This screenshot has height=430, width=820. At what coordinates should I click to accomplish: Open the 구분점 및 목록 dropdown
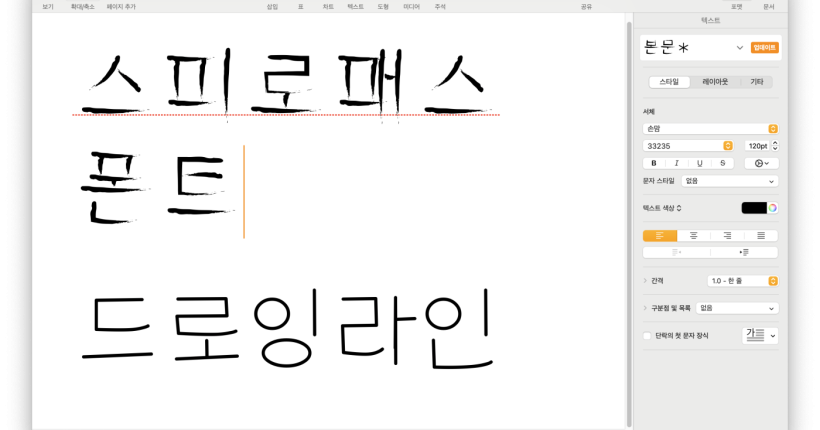(737, 308)
